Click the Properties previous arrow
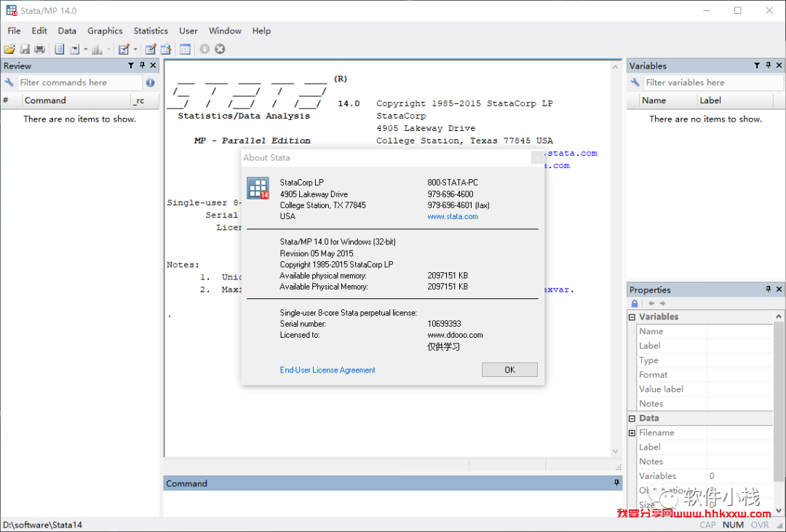This screenshot has width=786, height=532. (x=651, y=303)
